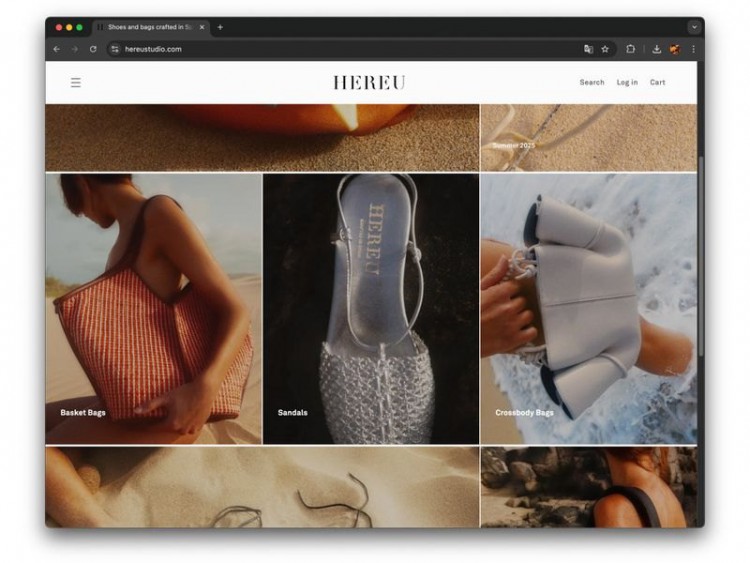
Task: Open the browser extensions puzzle icon
Action: 631,49
